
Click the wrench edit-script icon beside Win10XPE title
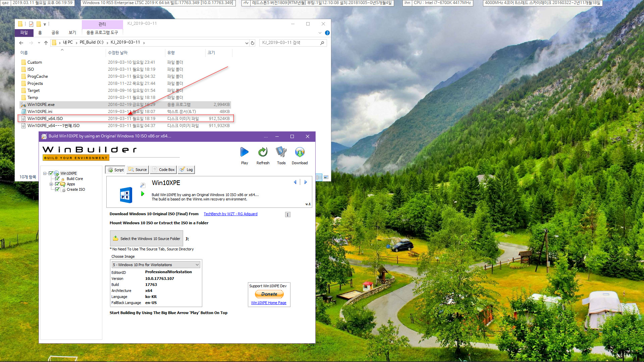click(x=143, y=185)
